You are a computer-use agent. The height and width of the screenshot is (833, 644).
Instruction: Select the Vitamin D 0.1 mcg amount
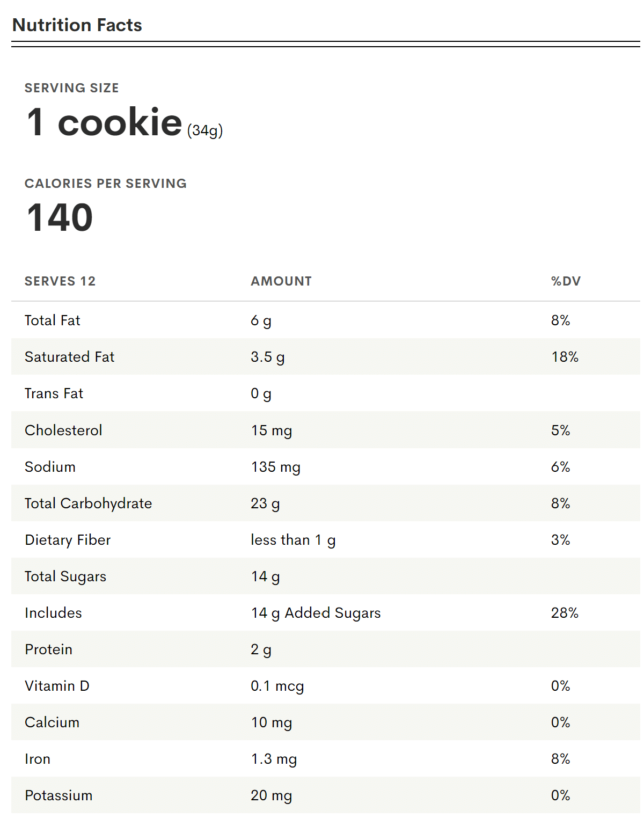277,686
